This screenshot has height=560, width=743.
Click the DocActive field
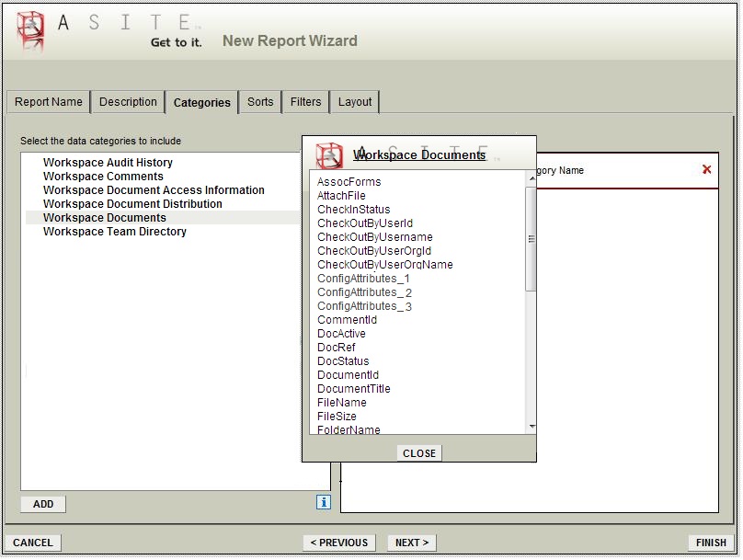click(342, 334)
